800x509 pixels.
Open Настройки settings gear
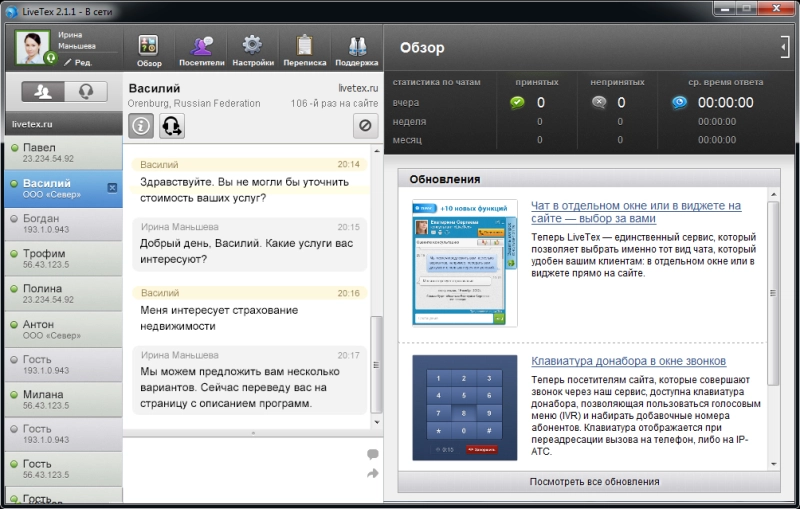tap(252, 50)
